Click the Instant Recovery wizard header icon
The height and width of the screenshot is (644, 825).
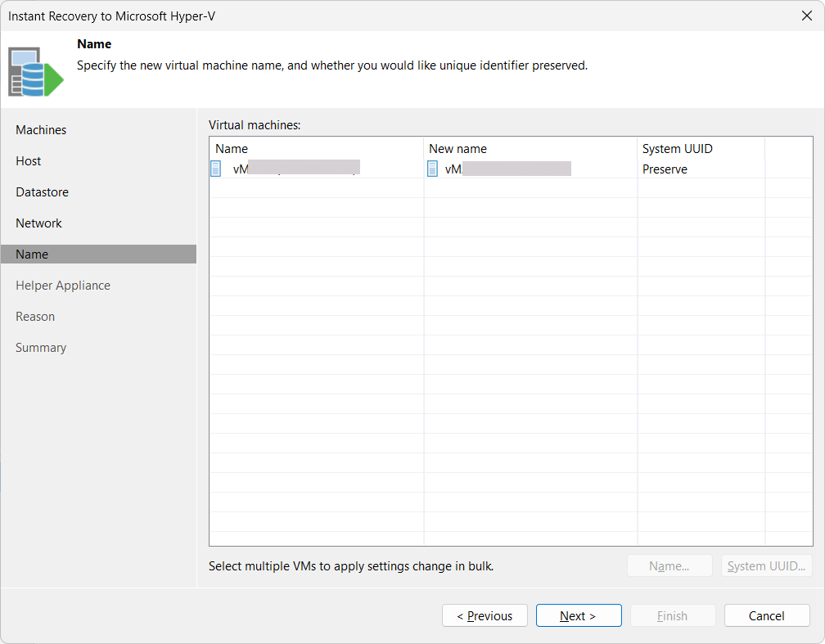(x=36, y=72)
